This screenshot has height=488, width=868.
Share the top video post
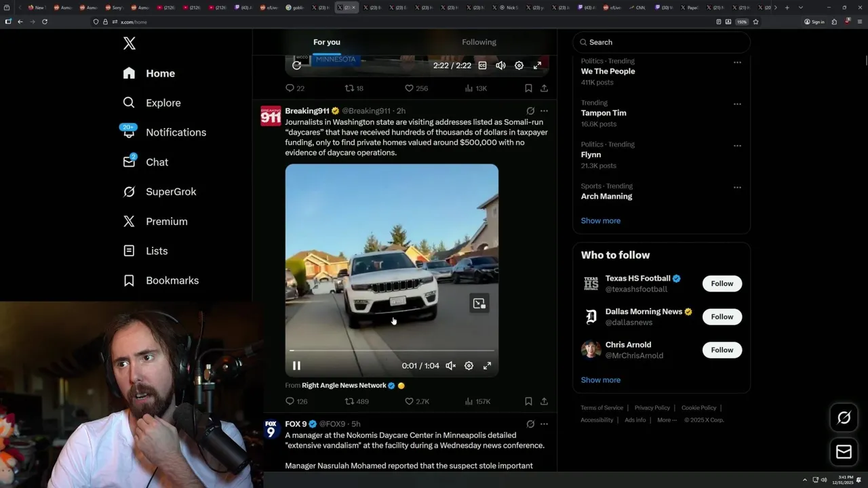(x=544, y=88)
